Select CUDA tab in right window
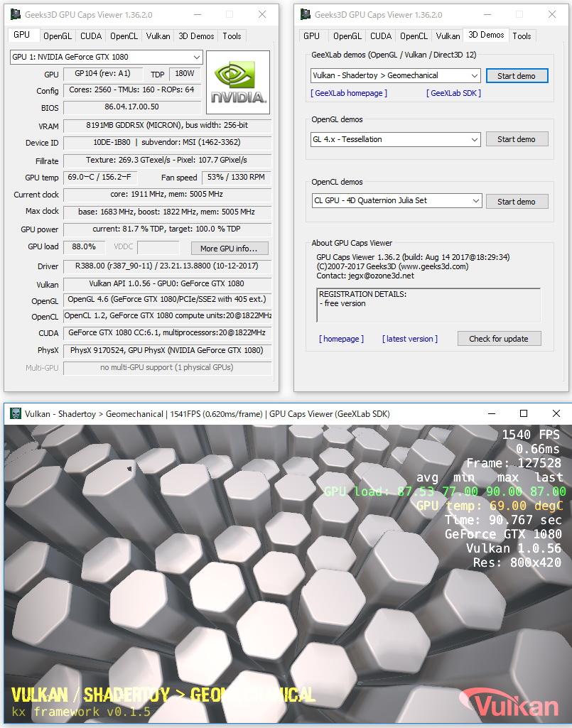The width and height of the screenshot is (572, 728). 381,36
